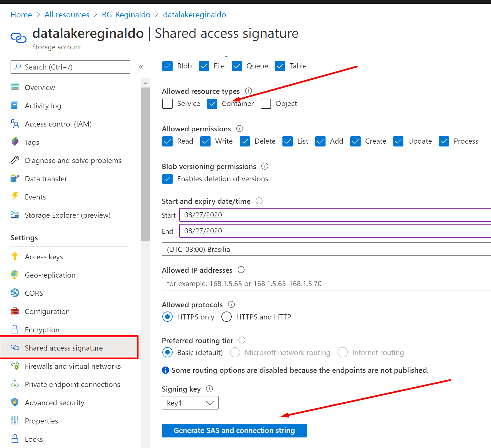
Task: Click the Firewalls and virtual networks icon
Action: [x=15, y=366]
